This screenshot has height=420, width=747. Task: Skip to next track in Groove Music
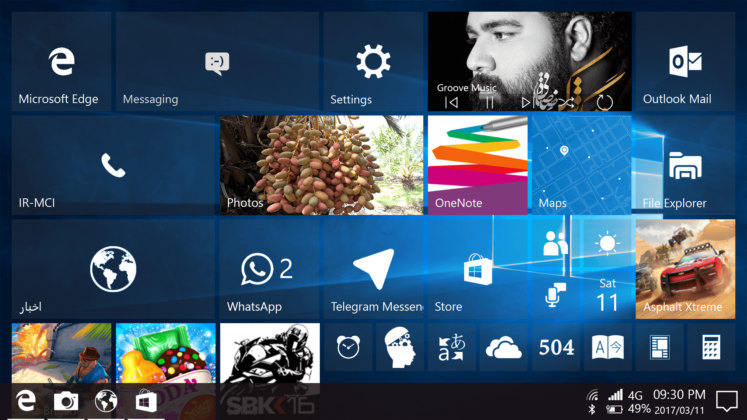point(526,102)
